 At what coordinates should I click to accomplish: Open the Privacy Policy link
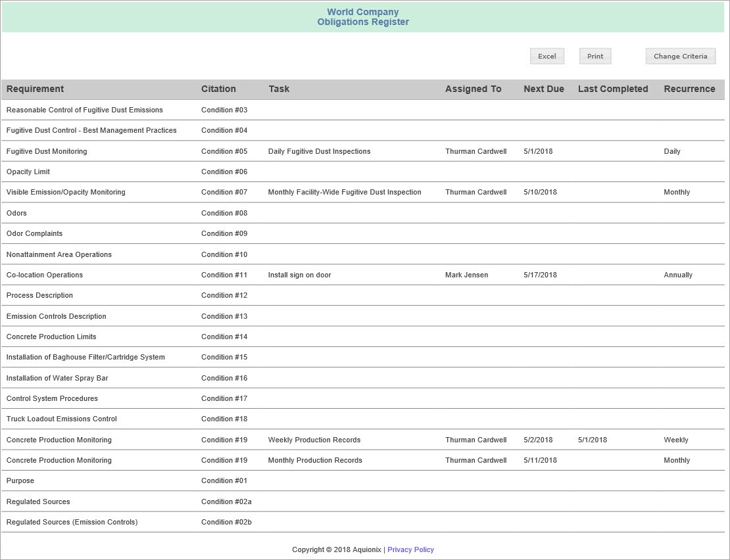(410, 549)
